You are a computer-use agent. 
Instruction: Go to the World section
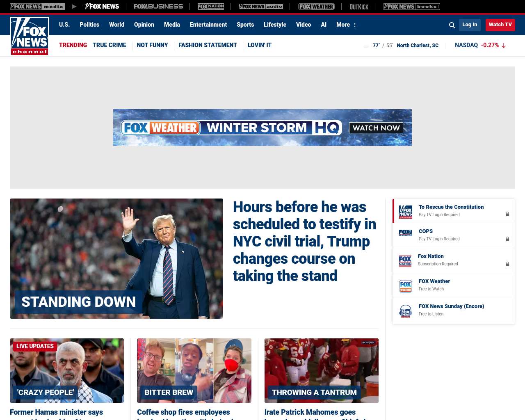116,25
